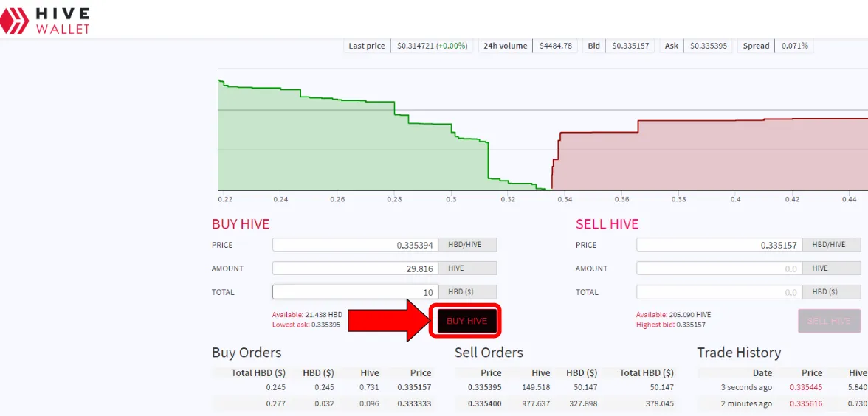Click the BUY HIVE button

point(466,321)
